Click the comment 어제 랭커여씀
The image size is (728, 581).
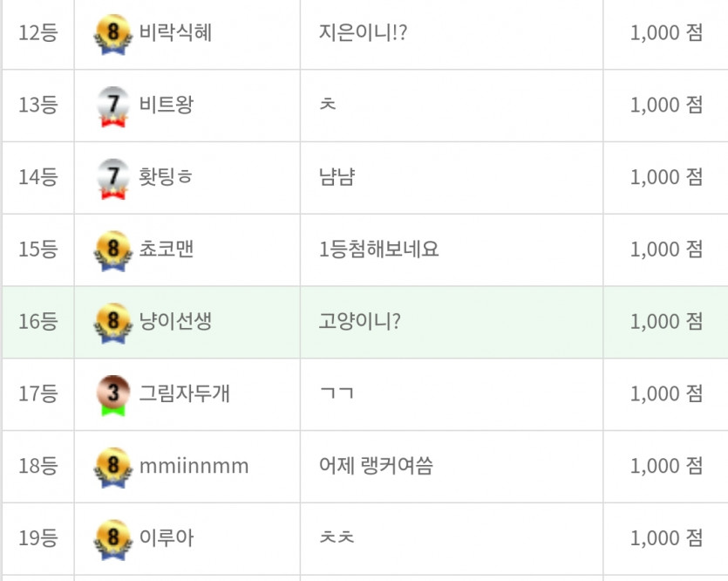(x=376, y=466)
